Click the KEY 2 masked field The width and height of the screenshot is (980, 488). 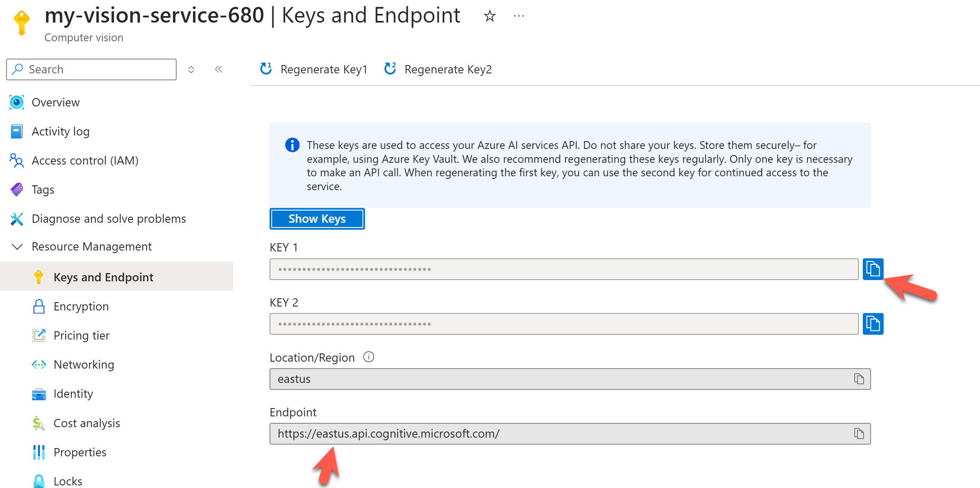[x=564, y=324]
